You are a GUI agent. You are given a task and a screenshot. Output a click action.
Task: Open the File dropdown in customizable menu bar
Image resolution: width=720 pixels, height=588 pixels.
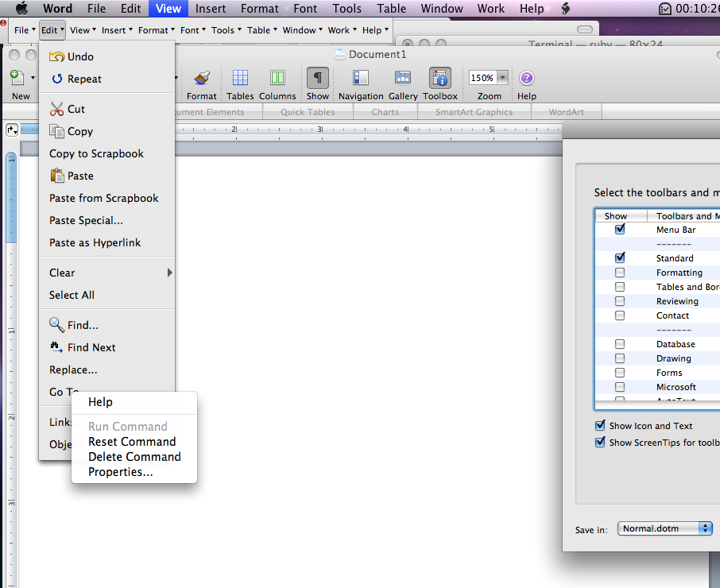click(25, 30)
